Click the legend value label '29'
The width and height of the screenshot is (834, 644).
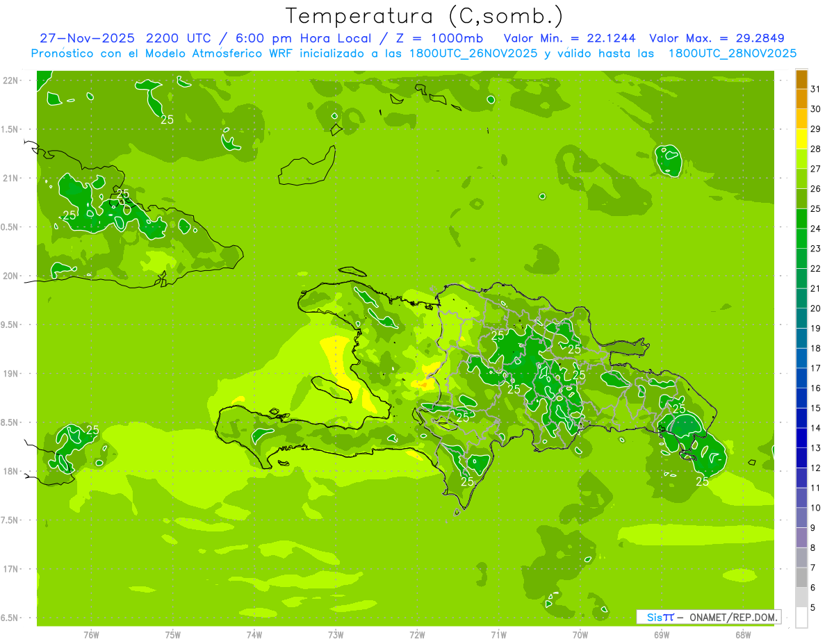point(815,129)
